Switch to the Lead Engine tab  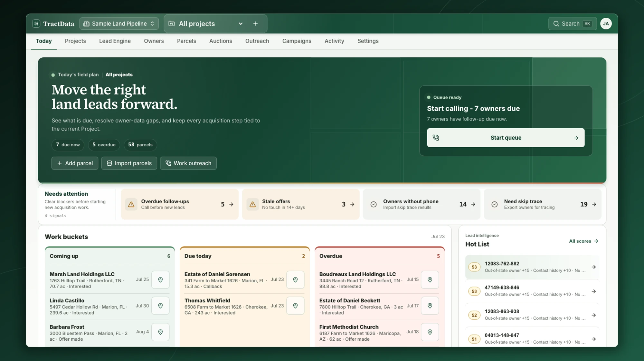click(115, 41)
